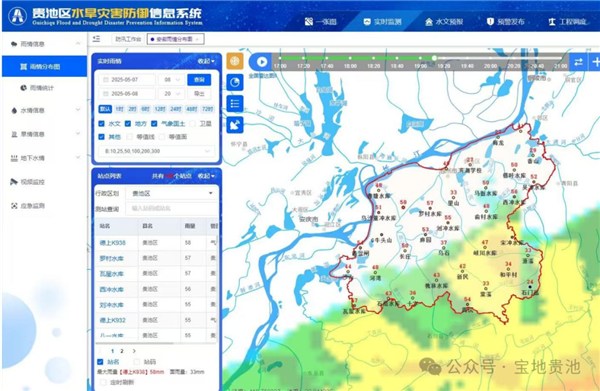Select the 24时 time range button
Screen dimensions: 600x391
(176, 109)
